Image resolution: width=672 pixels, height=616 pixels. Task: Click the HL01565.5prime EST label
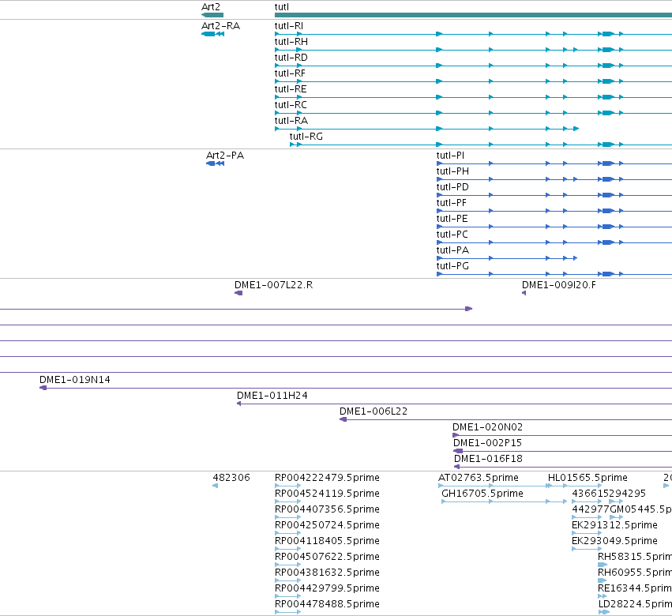pyautogui.click(x=588, y=478)
